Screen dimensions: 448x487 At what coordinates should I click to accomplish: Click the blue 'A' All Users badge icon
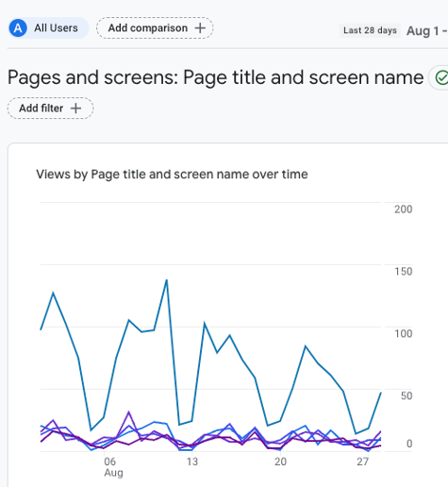(18, 28)
